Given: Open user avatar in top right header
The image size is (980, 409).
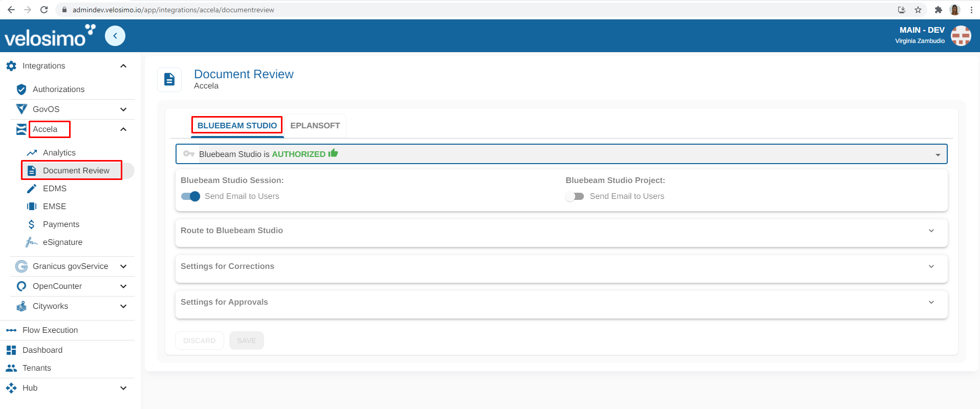Looking at the screenshot, I should point(961,36).
